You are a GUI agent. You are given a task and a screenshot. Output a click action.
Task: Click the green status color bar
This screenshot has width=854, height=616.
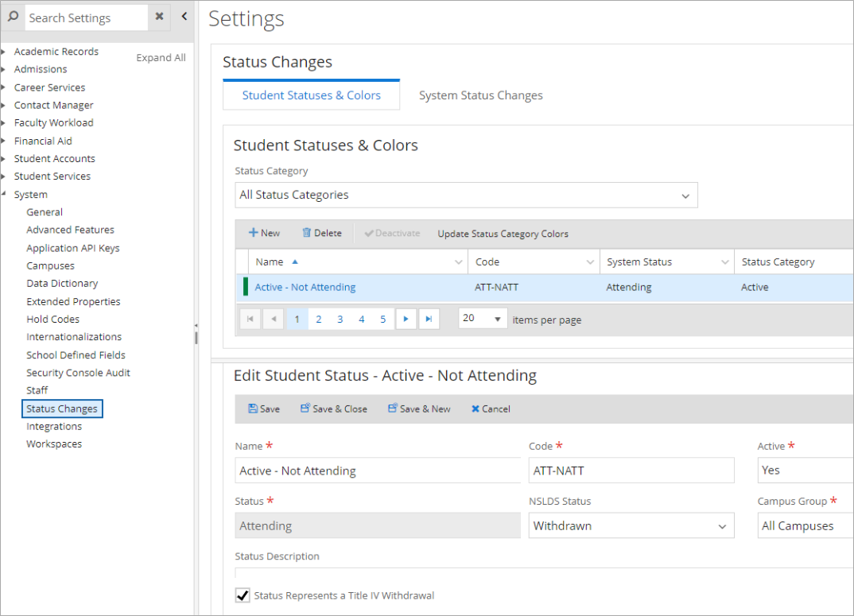pyautogui.click(x=246, y=287)
